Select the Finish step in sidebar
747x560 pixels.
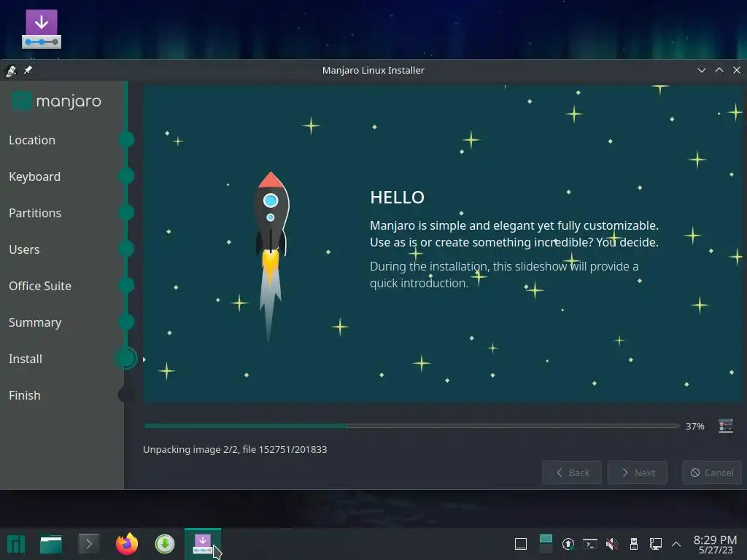tap(25, 395)
